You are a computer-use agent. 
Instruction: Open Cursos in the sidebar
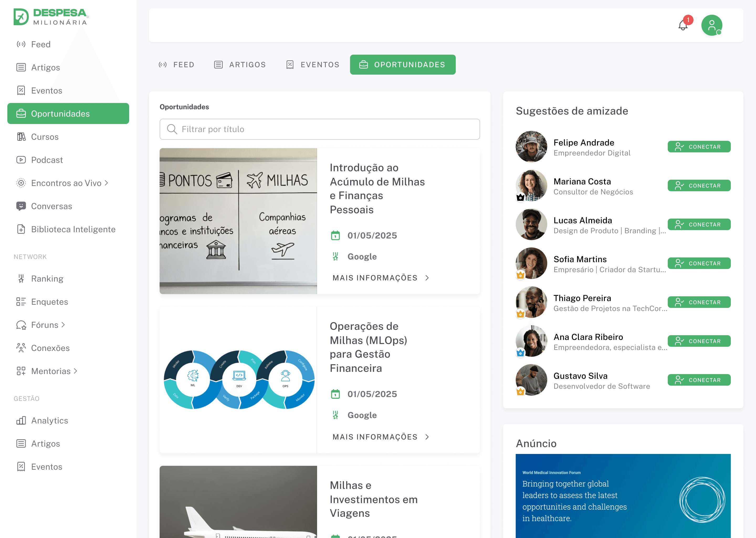tap(68, 137)
